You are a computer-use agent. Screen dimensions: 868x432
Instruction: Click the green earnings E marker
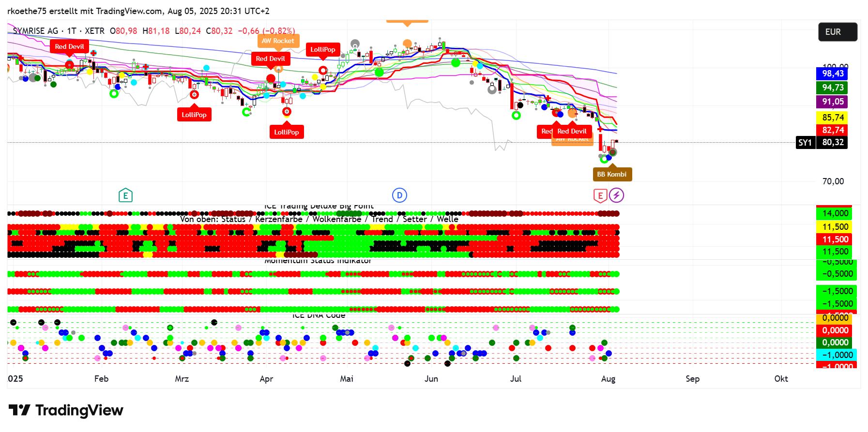point(125,195)
